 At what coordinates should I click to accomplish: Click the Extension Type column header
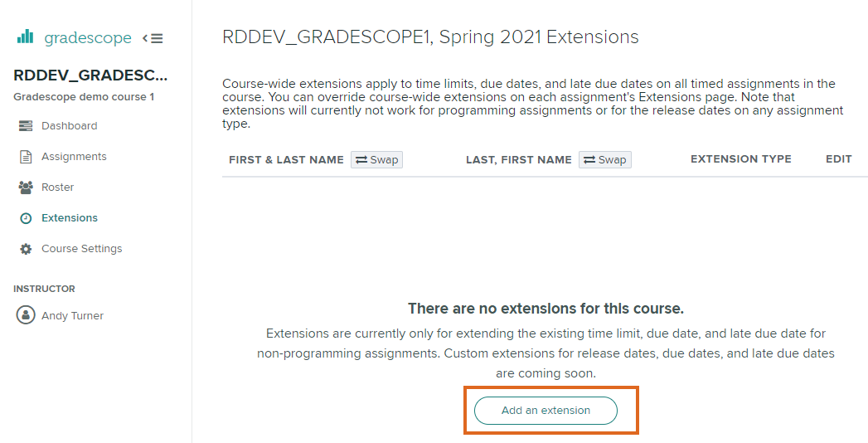click(740, 159)
